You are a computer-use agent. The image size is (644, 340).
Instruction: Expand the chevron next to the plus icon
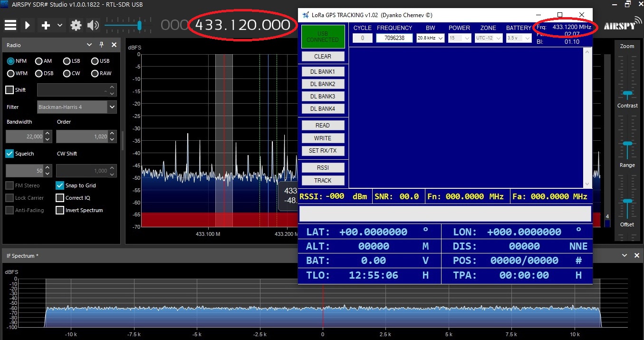tap(59, 25)
